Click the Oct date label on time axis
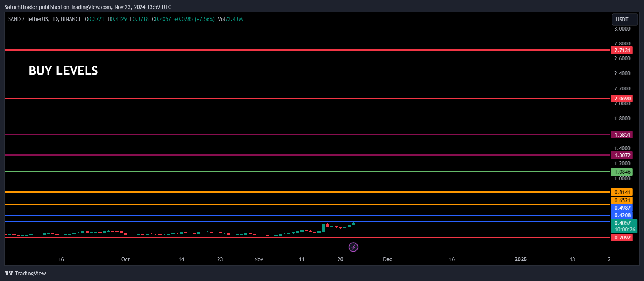This screenshot has width=644, height=281. click(125, 259)
